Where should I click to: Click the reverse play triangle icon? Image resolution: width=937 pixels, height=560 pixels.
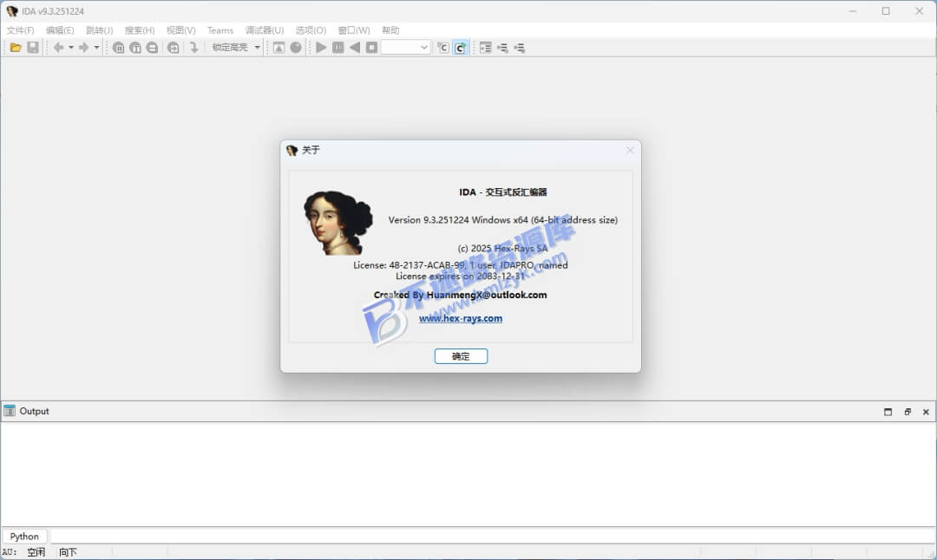(354, 48)
